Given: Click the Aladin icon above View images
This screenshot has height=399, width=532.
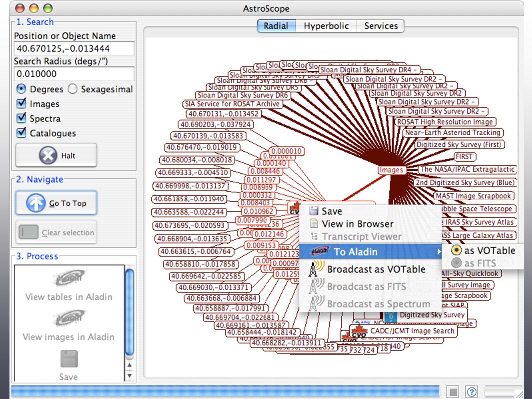Looking at the screenshot, I should pos(69,318).
